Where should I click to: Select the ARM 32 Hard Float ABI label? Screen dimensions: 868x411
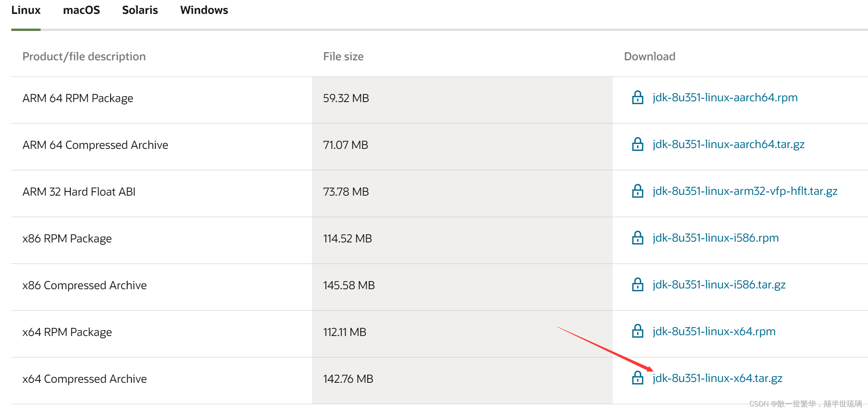(x=79, y=192)
